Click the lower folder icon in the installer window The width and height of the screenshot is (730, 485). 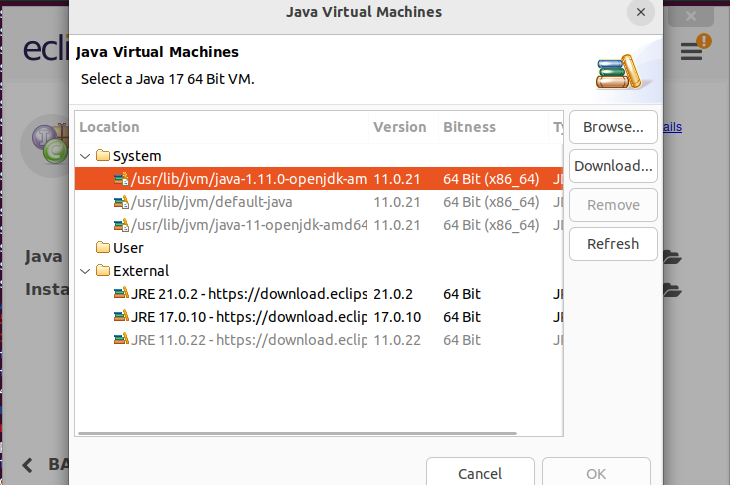coord(672,290)
